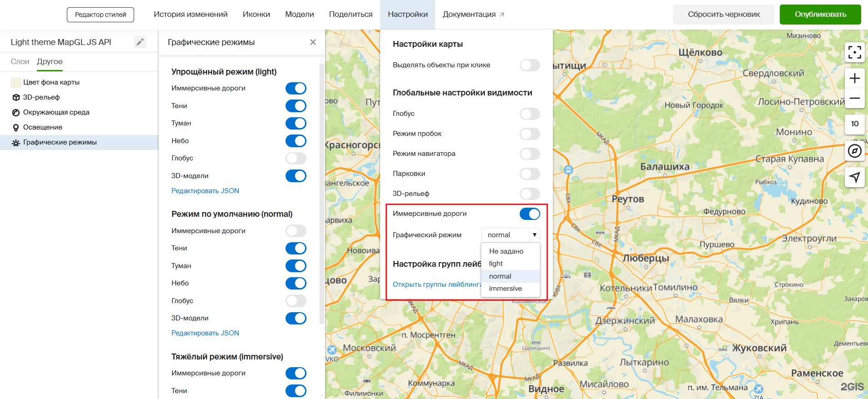This screenshot has height=399, width=868.
Task: Enable the Режим пробок toggle
Action: [530, 134]
